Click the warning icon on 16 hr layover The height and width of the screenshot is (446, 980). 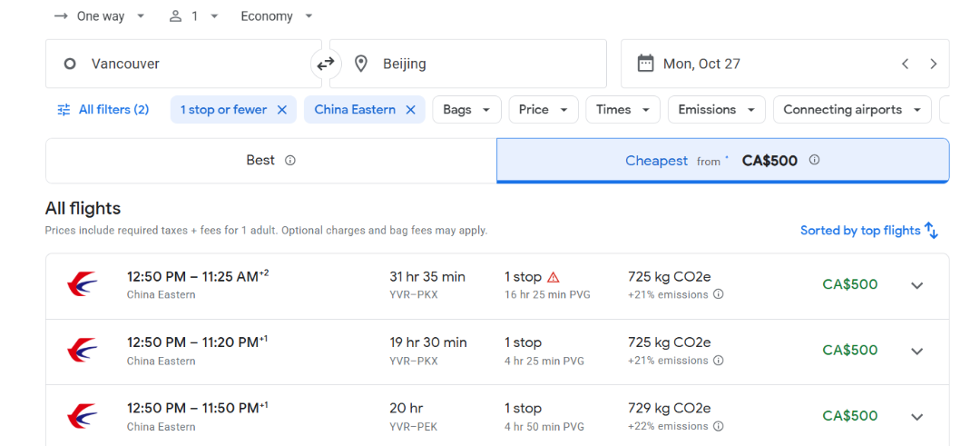(554, 277)
